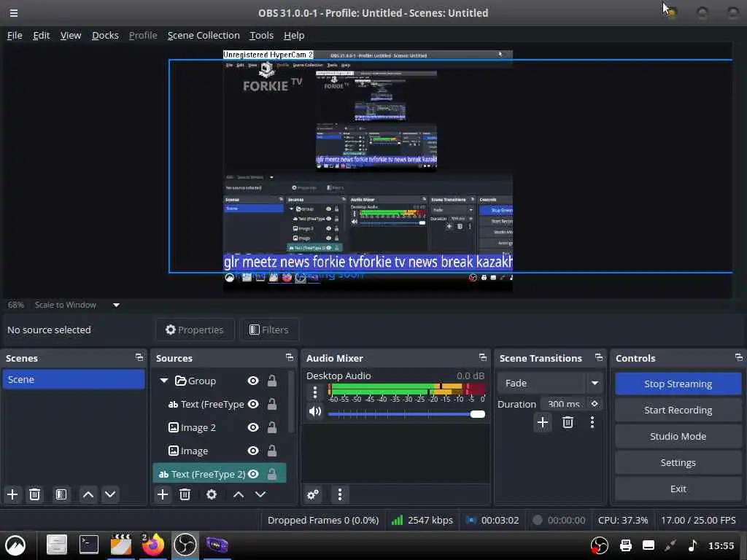The image size is (747, 560).
Task: Remove selected source with trash icon
Action: click(x=185, y=494)
